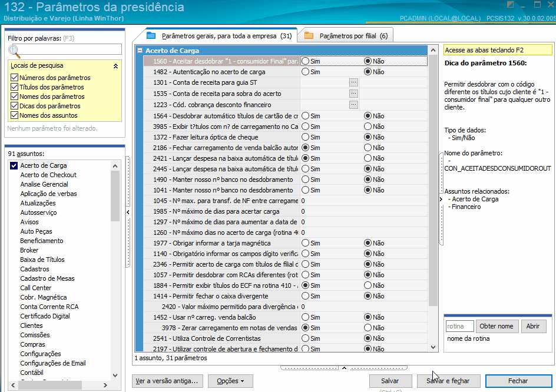
Task: Click the Salvar button
Action: (x=390, y=381)
